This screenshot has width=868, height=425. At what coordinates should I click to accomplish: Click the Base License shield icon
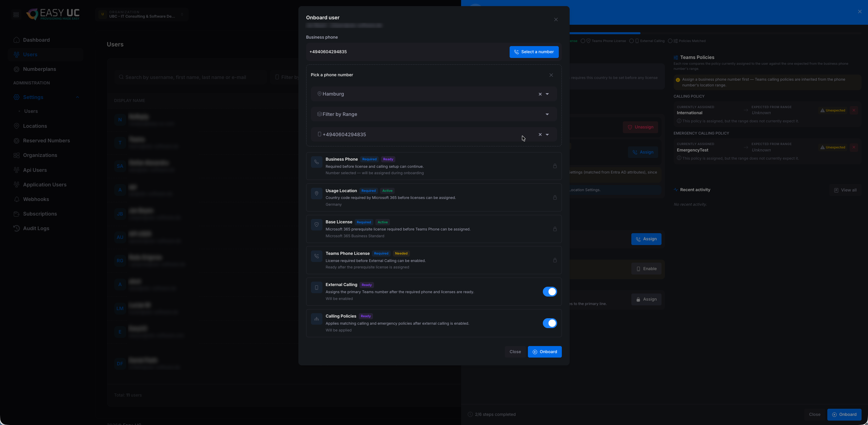point(316,225)
